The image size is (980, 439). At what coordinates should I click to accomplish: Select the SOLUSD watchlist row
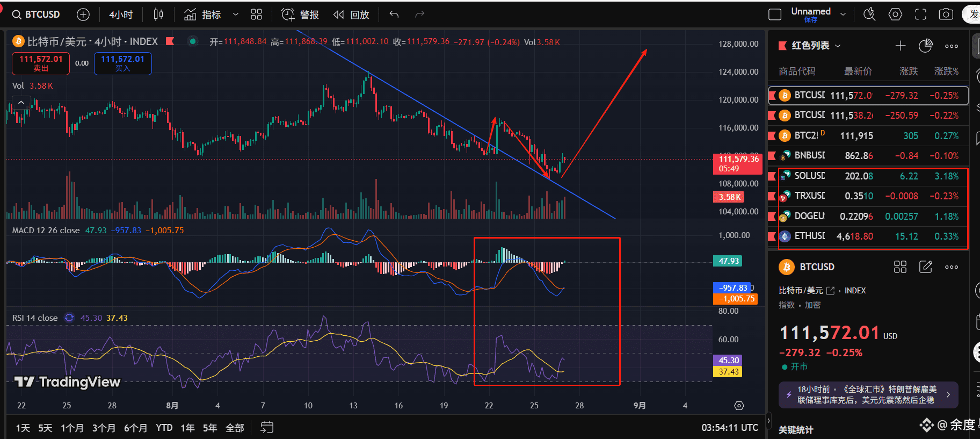[868, 176]
